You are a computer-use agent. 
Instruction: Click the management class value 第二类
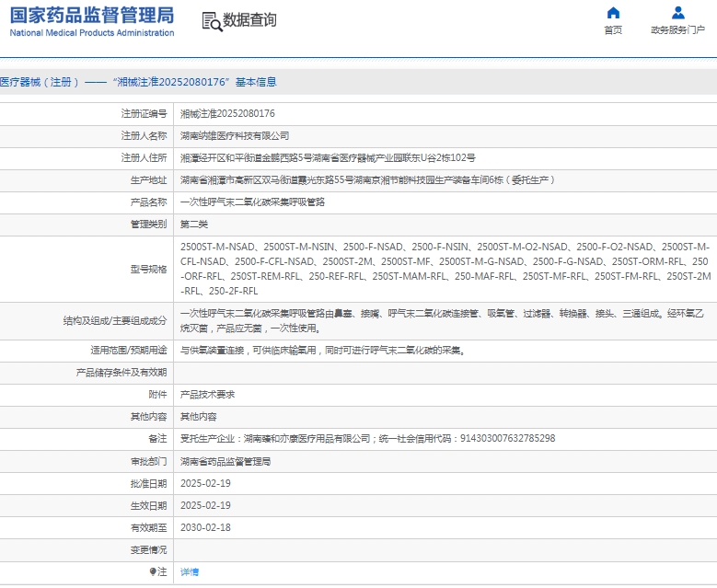pos(194,224)
